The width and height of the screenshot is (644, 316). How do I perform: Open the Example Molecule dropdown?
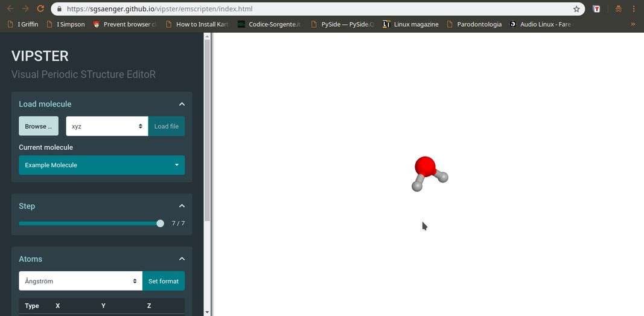click(x=102, y=165)
